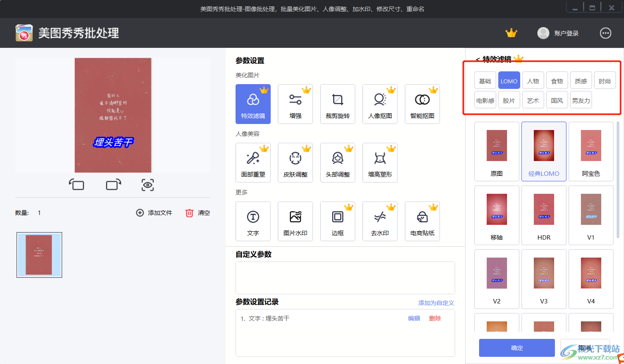Switch to the 时尚 filter tab
Screen dimensions: 624x364
click(605, 81)
